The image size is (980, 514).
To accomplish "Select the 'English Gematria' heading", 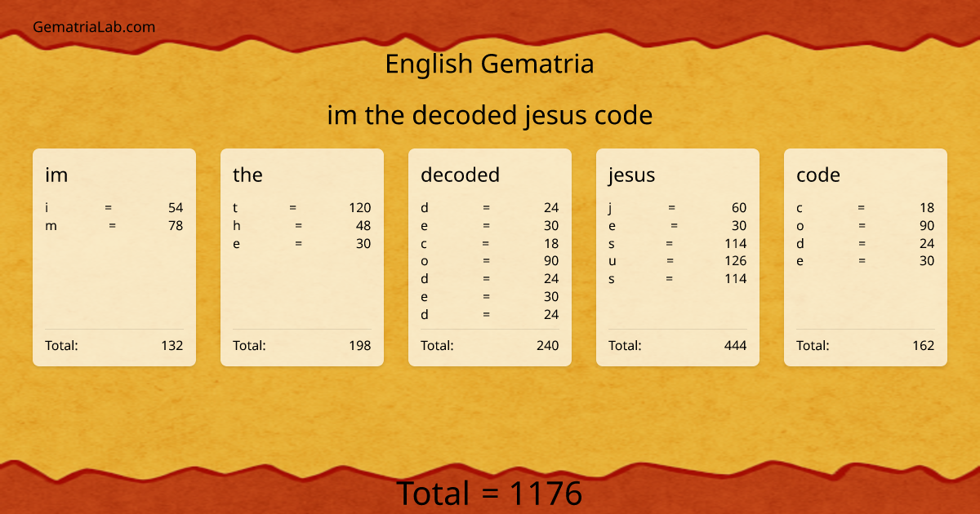I will point(489,64).
